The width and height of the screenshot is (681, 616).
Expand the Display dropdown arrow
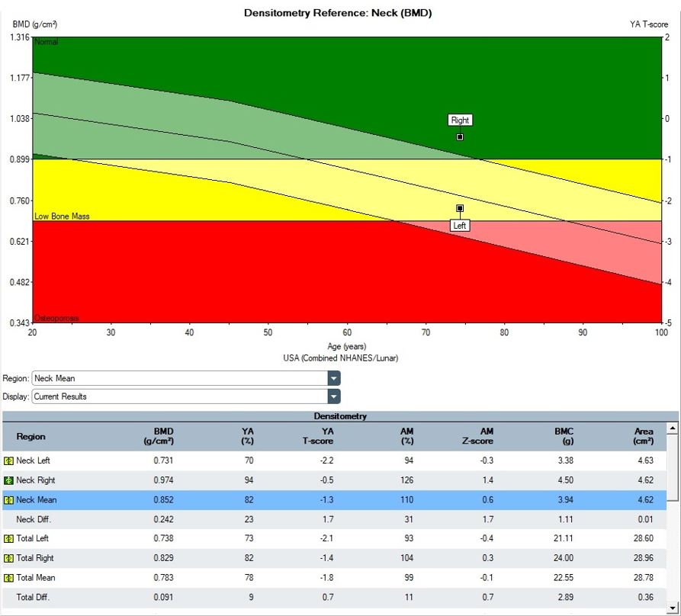coord(333,396)
